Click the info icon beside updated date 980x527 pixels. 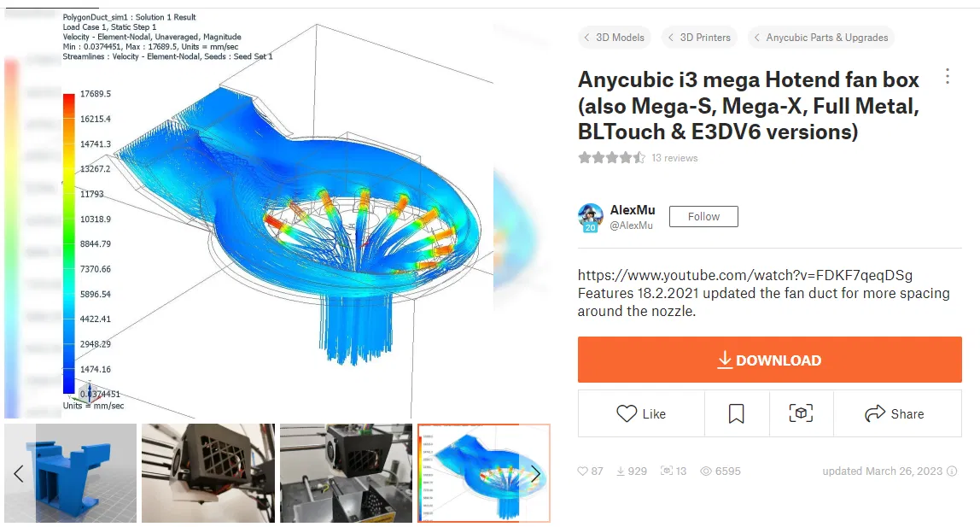click(952, 471)
